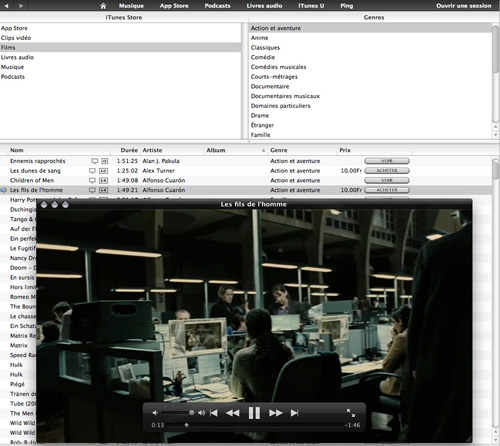The width and height of the screenshot is (500, 446).
Task: Select Livres audio in the iTunes Store list
Action: (120, 57)
